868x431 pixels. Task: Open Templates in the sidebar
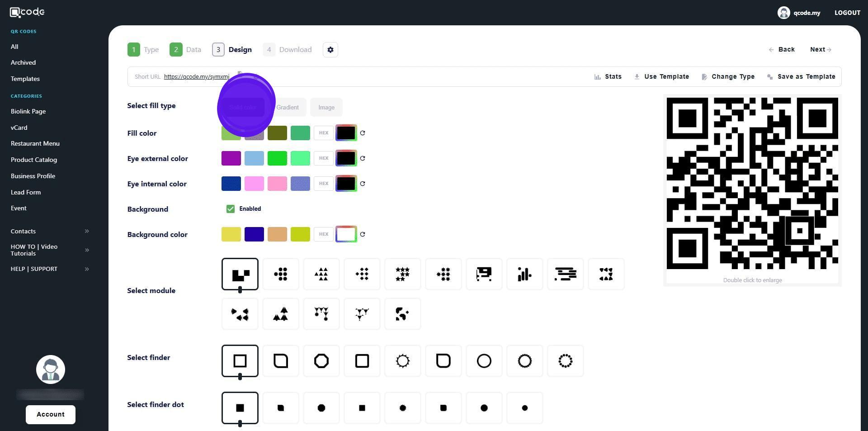25,79
